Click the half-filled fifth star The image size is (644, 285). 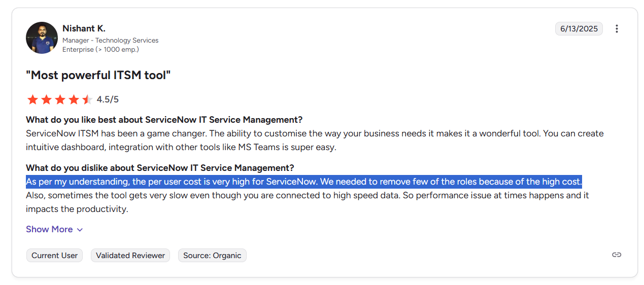point(87,99)
